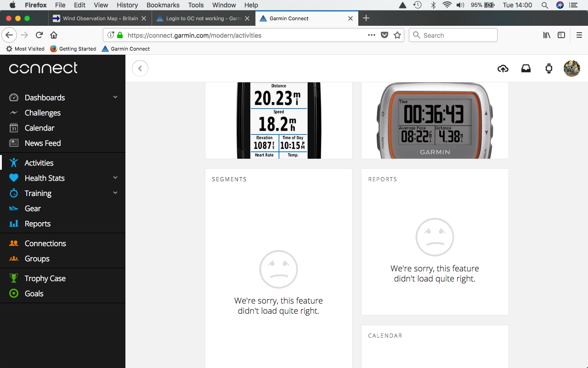
Task: Go to Challenges in sidebar
Action: pos(42,113)
